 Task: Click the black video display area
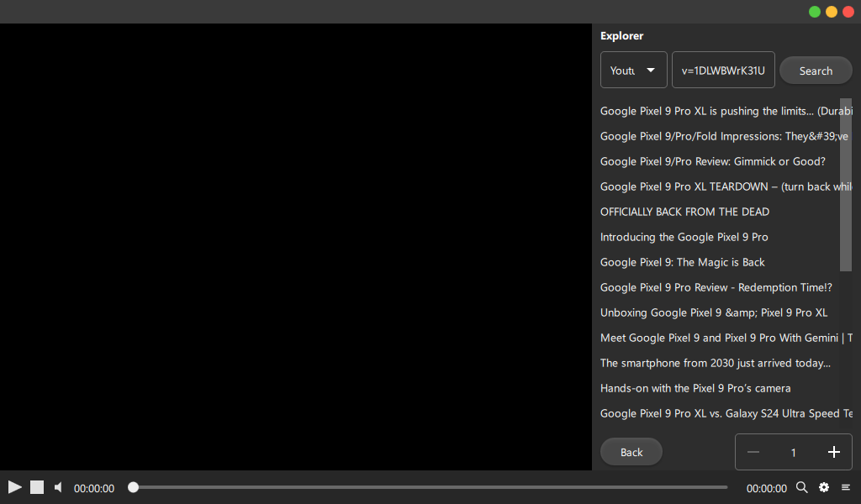point(296,247)
